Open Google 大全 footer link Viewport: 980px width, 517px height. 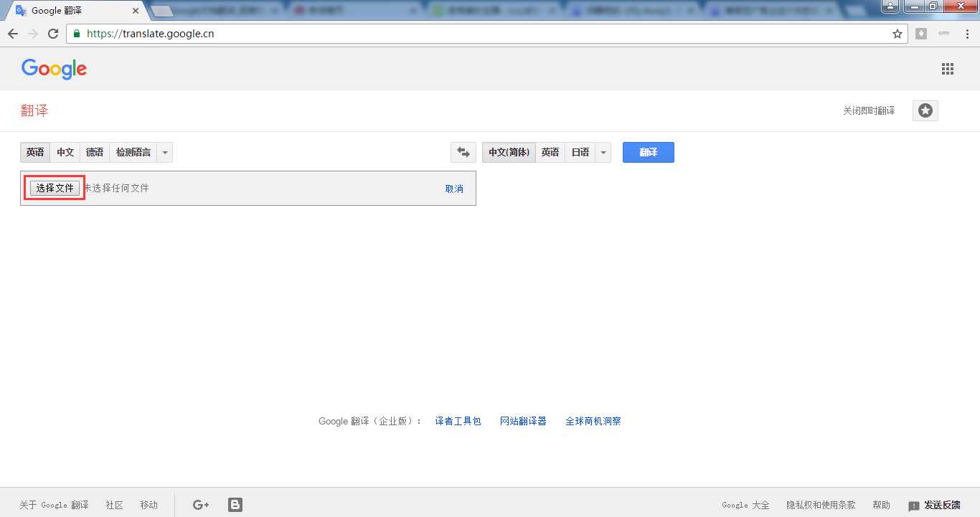click(745, 505)
